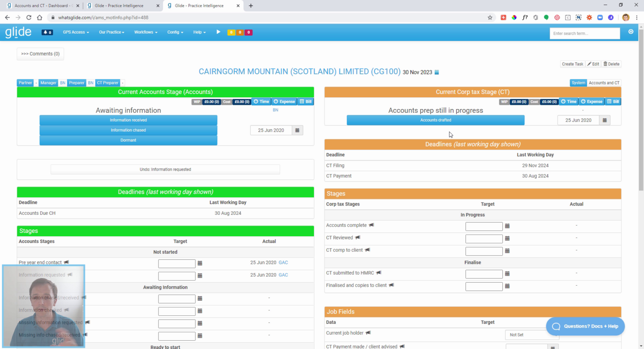Open calendar for Pre year end contact target

pos(200,263)
